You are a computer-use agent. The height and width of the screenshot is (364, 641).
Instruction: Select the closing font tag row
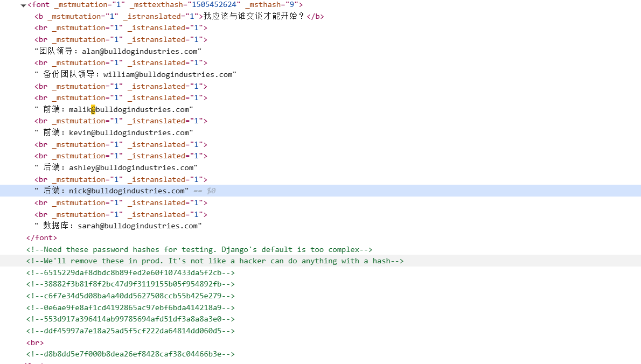41,238
